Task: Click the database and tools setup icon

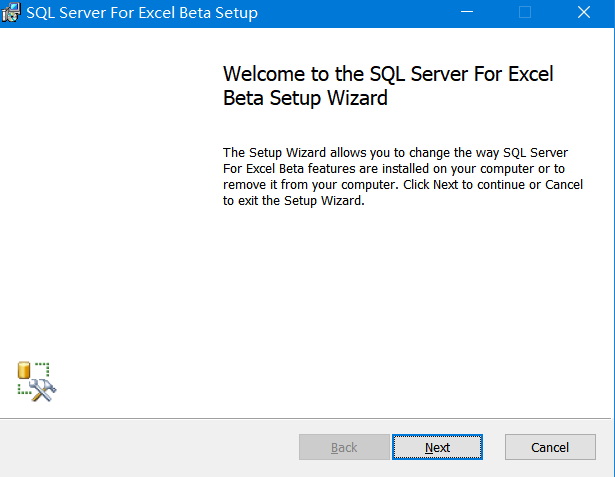Action: pos(36,382)
